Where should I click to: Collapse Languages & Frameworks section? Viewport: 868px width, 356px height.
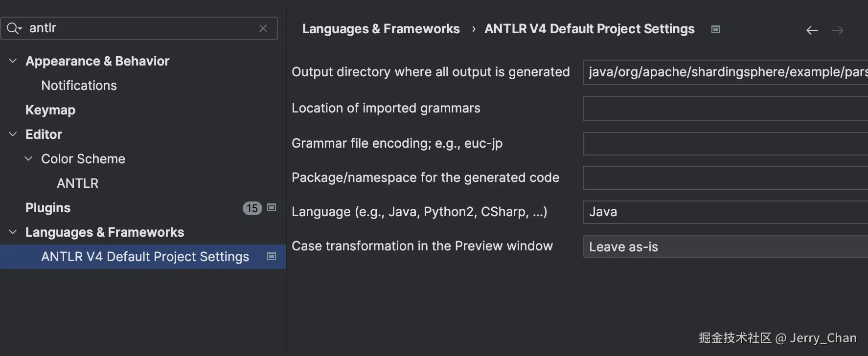[13, 232]
